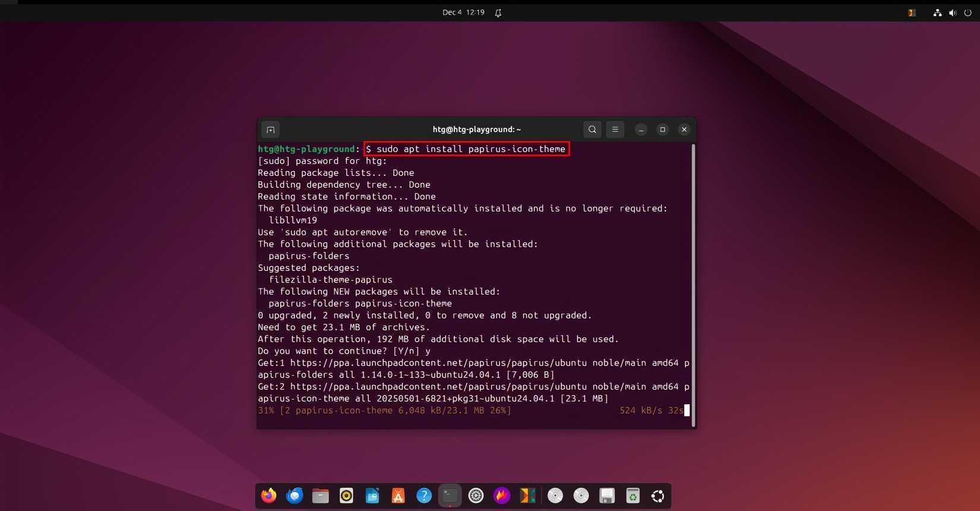Open the Ubuntu App Center
Viewport: 980px width, 511px height.
[398, 496]
